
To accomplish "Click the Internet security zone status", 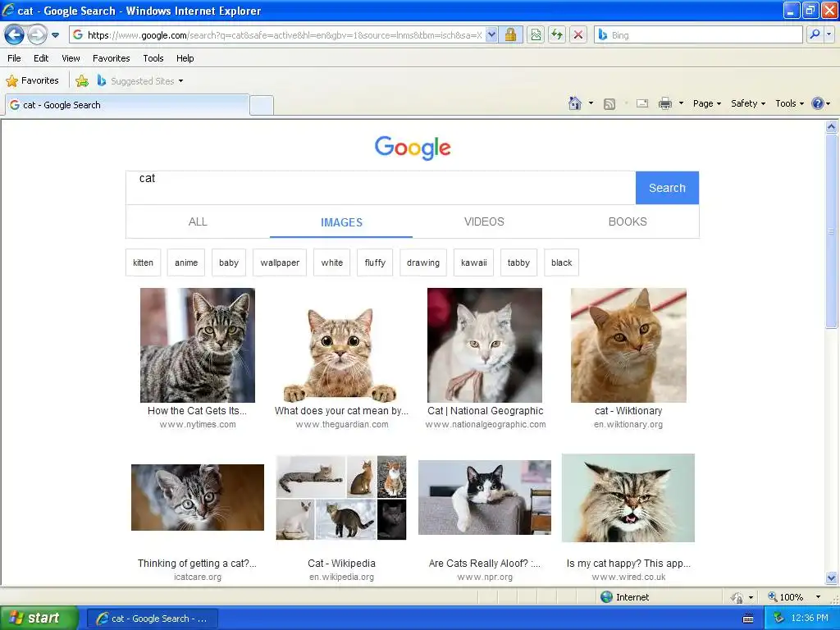I will coord(624,597).
